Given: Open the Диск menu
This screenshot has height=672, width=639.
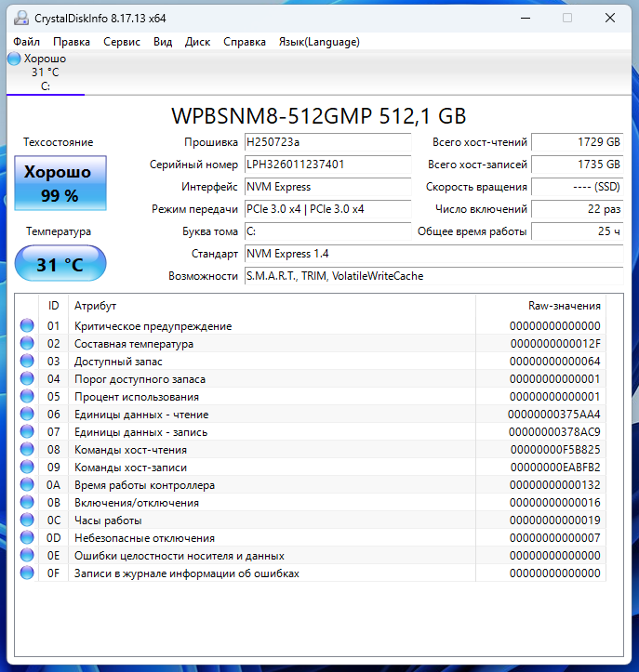Looking at the screenshot, I should (198, 42).
